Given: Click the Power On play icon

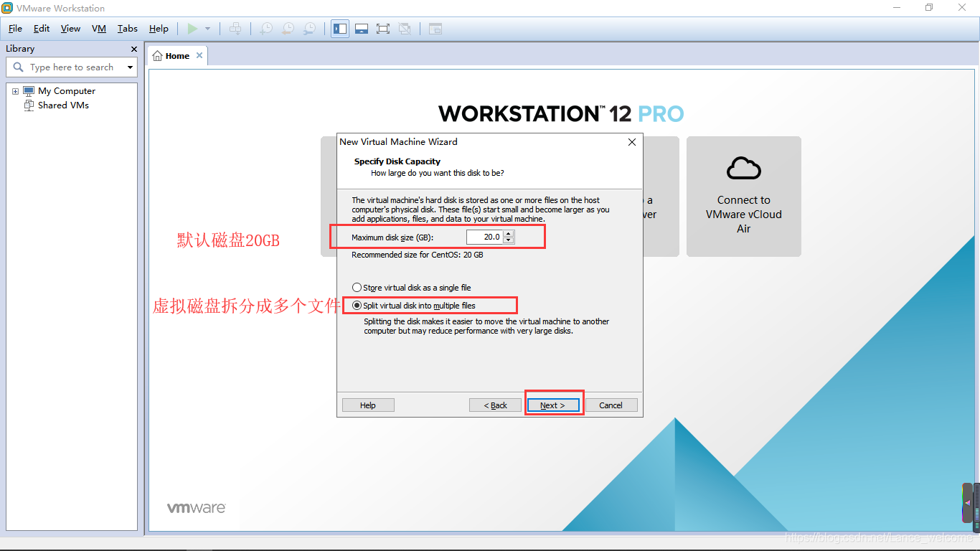Looking at the screenshot, I should [192, 29].
